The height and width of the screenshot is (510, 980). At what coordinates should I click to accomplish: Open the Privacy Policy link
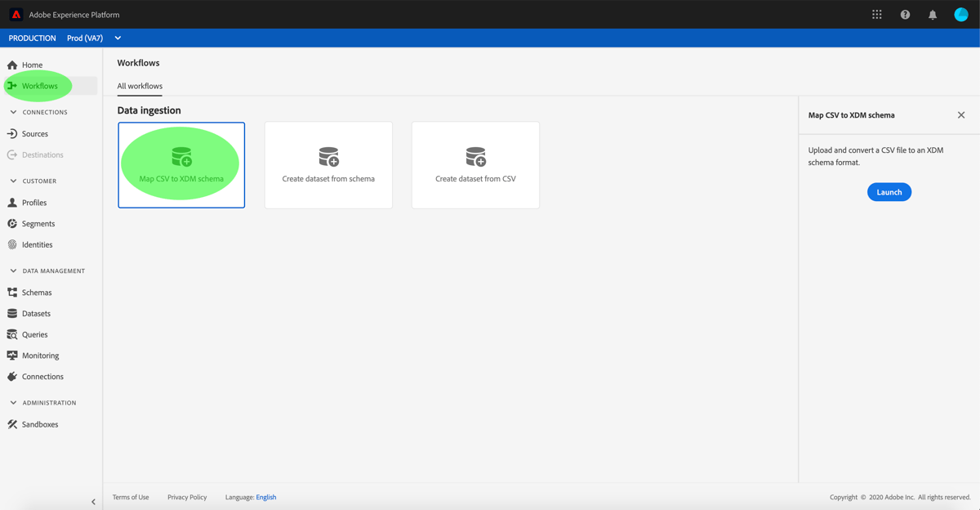click(x=187, y=497)
